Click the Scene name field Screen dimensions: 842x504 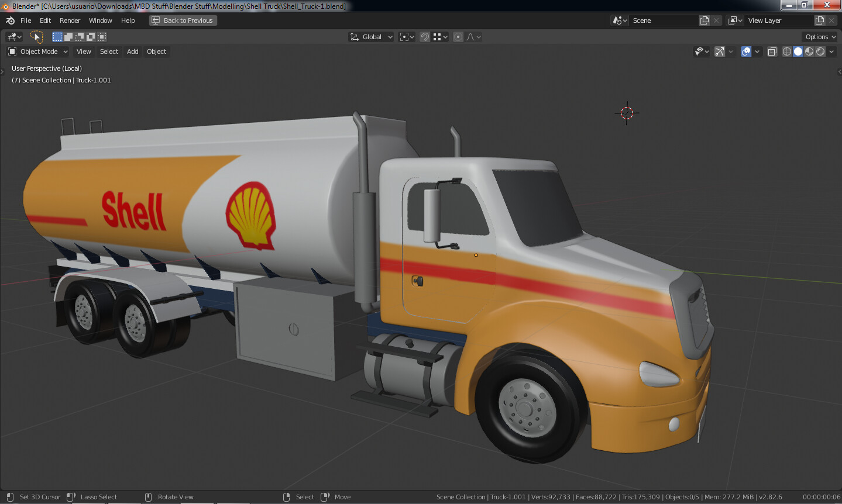coord(664,20)
